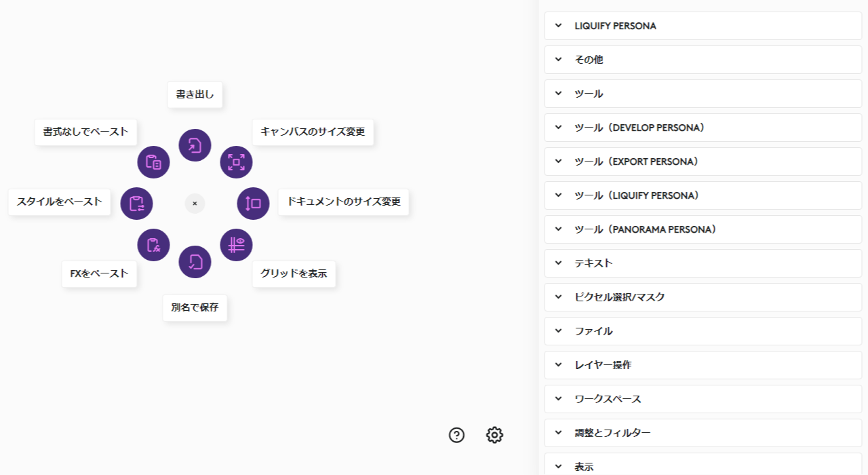Click the グリッドを表示 circular icon
The width and height of the screenshot is (868, 475).
pos(236,245)
